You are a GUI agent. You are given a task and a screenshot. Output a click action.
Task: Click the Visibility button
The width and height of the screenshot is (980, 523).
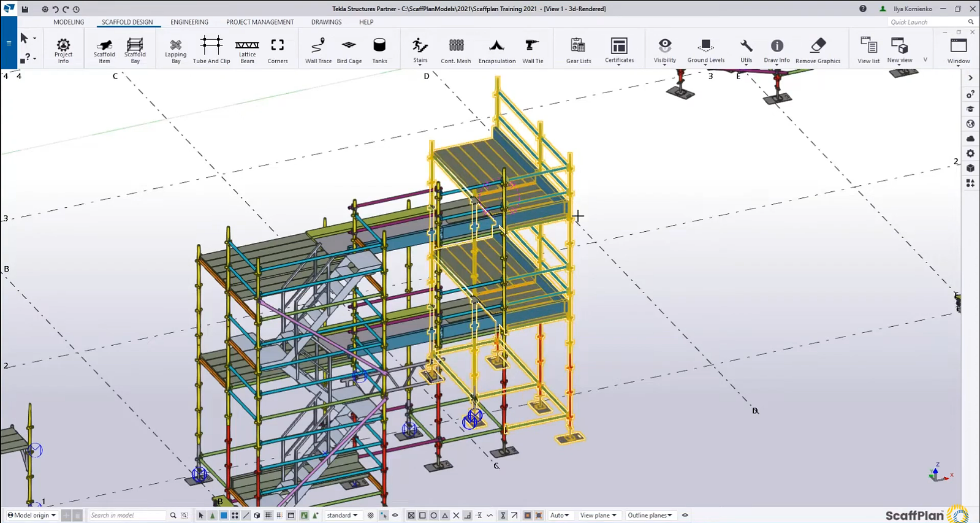(665, 50)
